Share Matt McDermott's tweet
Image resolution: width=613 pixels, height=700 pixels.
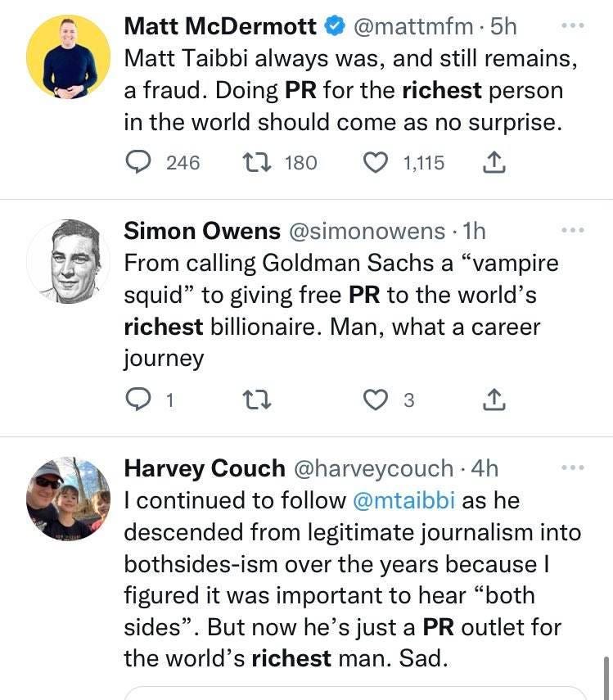(494, 162)
